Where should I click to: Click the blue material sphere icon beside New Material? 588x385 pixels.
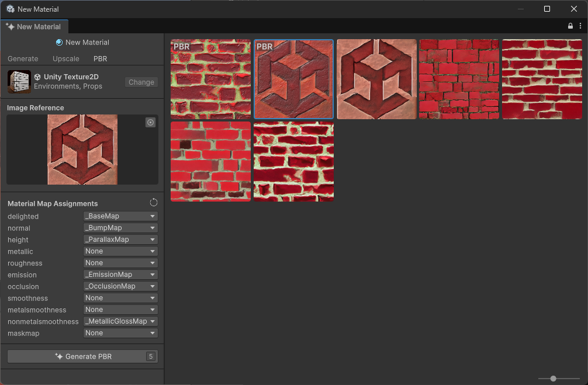[59, 43]
